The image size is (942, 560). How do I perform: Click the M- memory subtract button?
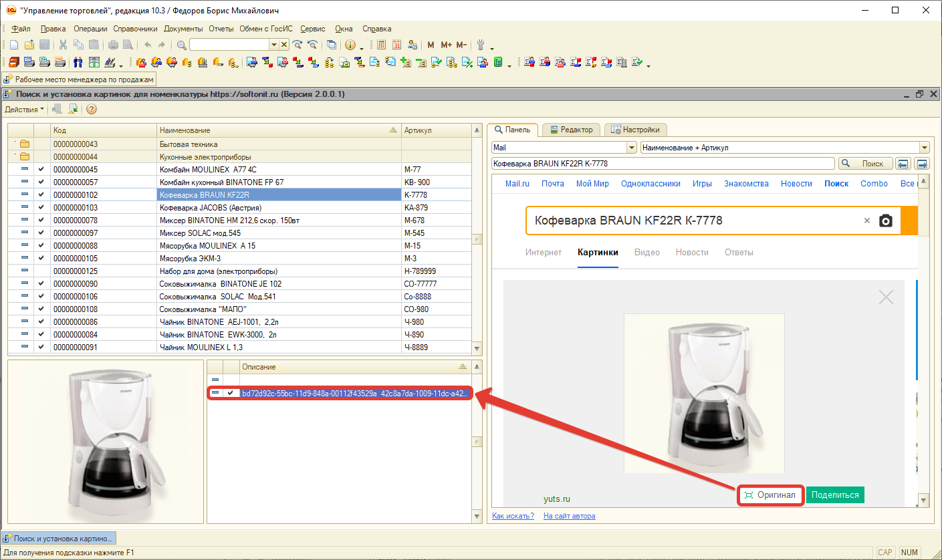point(463,45)
